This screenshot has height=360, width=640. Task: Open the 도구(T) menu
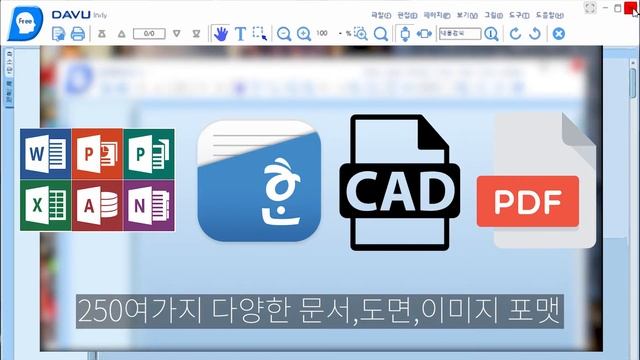pos(519,16)
